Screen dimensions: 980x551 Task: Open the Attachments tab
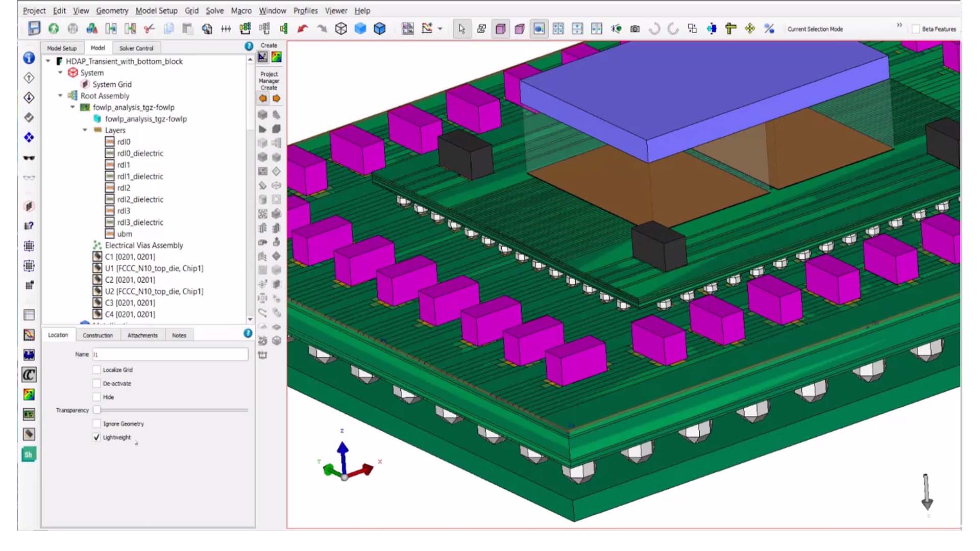(x=142, y=335)
